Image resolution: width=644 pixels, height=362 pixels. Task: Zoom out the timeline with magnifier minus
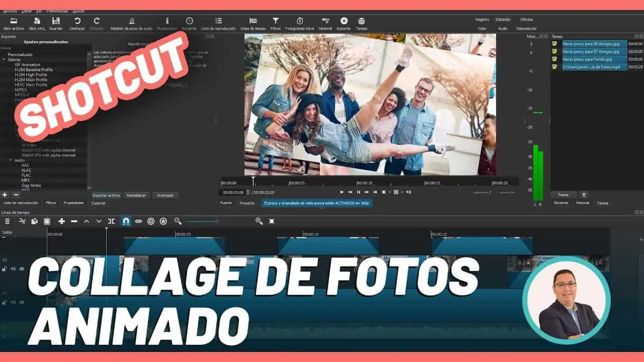pyautogui.click(x=178, y=221)
